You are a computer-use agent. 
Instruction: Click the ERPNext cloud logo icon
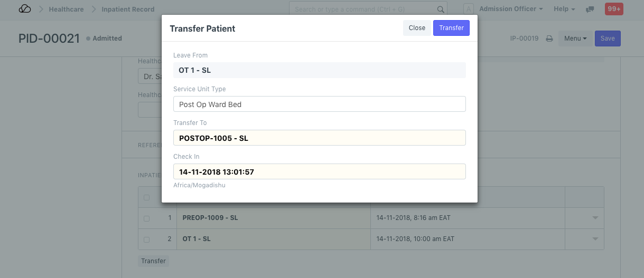[x=25, y=9]
